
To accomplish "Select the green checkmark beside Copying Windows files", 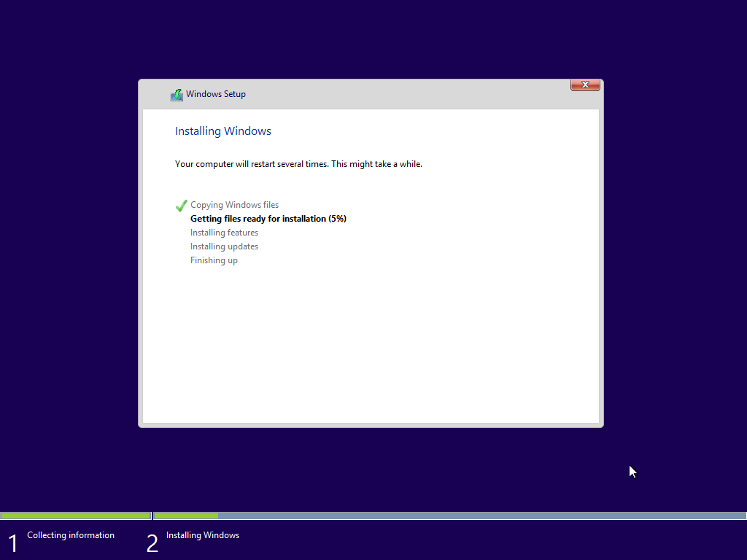I will (x=181, y=206).
